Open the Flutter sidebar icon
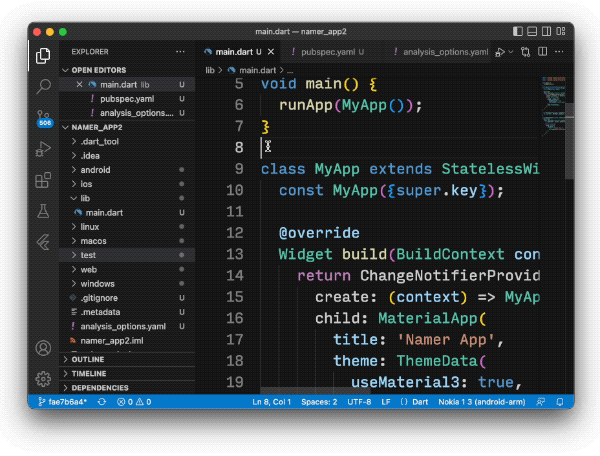Image resolution: width=600 pixels, height=456 pixels. click(43, 242)
